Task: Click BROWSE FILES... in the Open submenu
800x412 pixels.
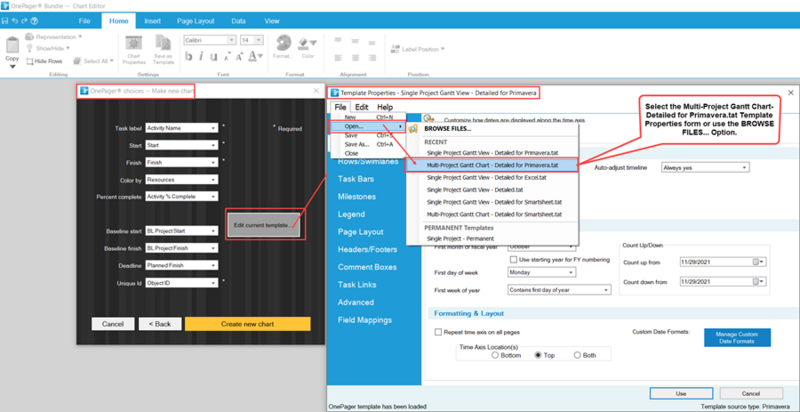Action: [447, 129]
